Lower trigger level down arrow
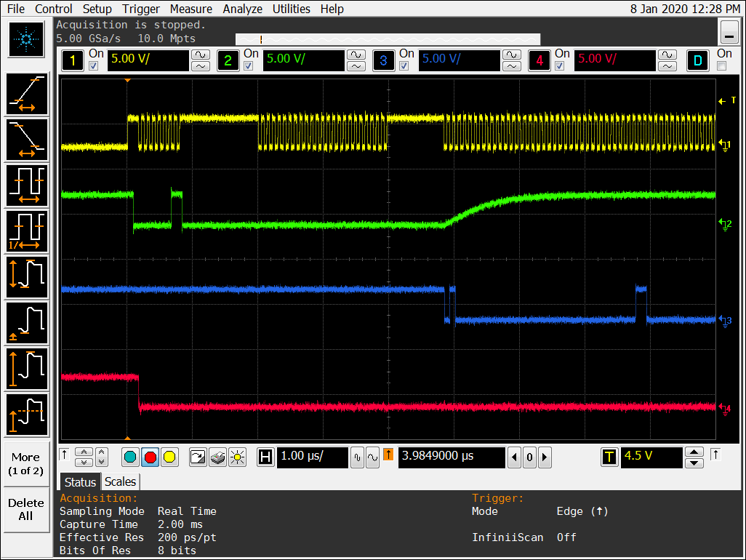Screen dimensions: 746x560 tap(694, 463)
